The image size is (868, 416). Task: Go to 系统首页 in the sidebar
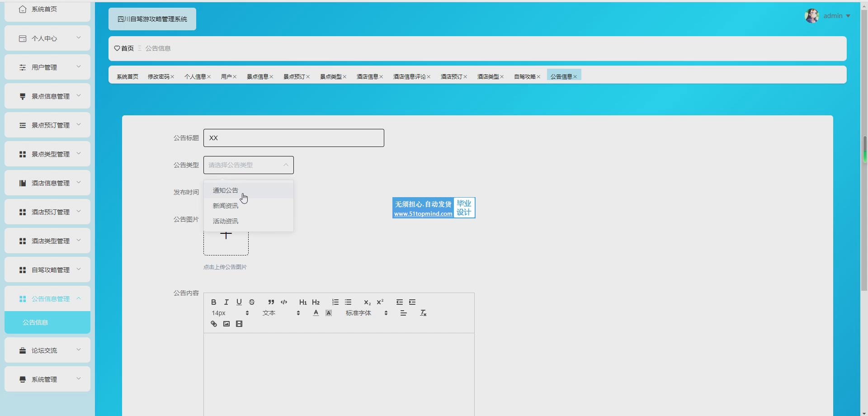[x=47, y=9]
